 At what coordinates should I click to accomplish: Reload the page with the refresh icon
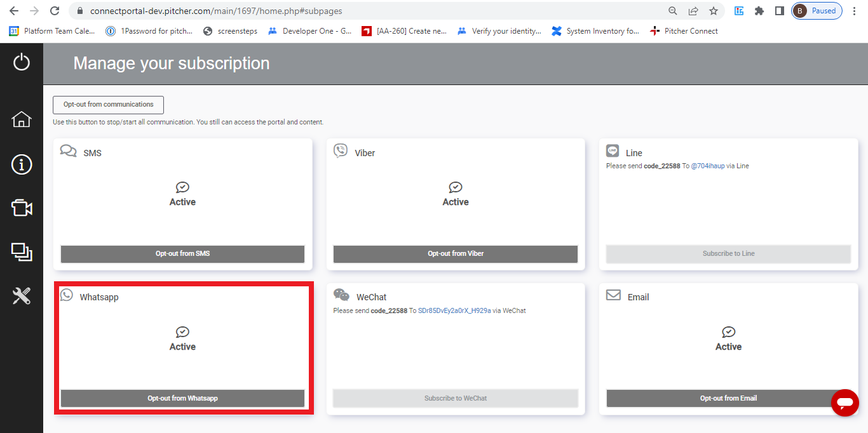(x=55, y=11)
